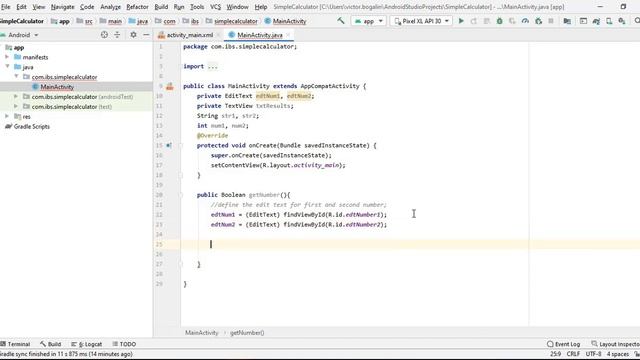Fold the onCreate method at line 15
The image size is (640, 360).
tap(181, 145)
